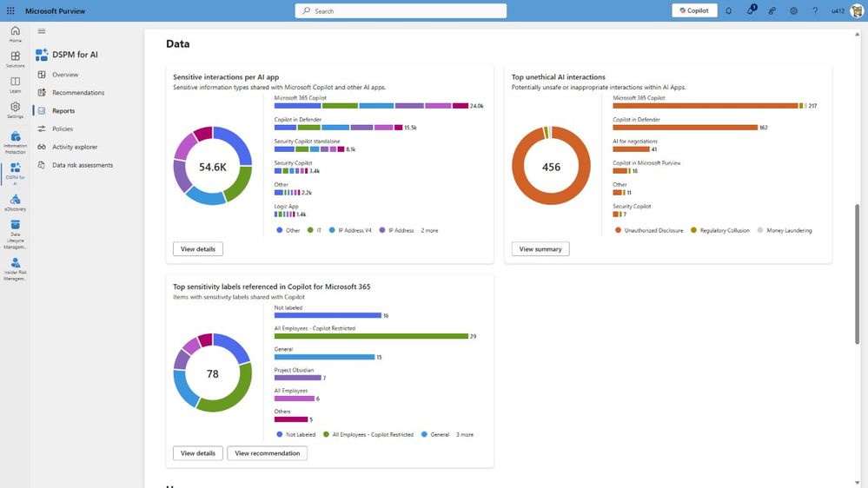
Task: Click '2 more' in sensitive interactions legend
Action: click(429, 230)
